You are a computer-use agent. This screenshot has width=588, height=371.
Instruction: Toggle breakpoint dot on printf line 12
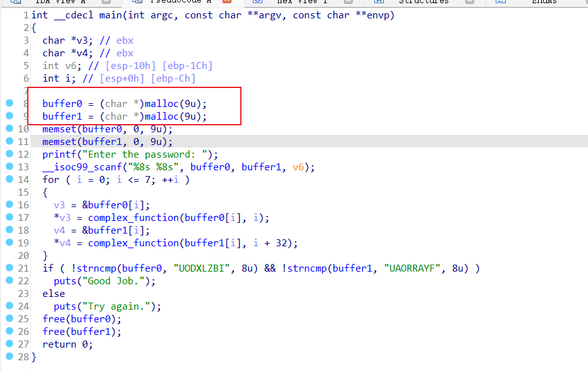(9, 154)
